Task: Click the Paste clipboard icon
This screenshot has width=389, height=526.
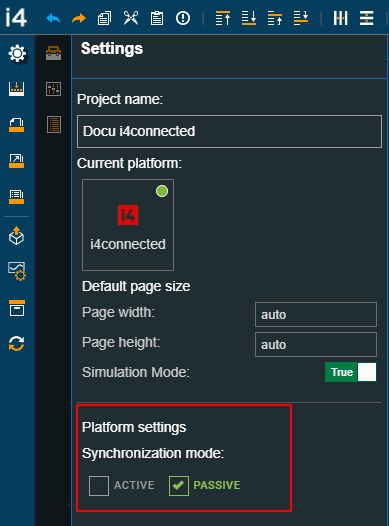Action: click(157, 18)
